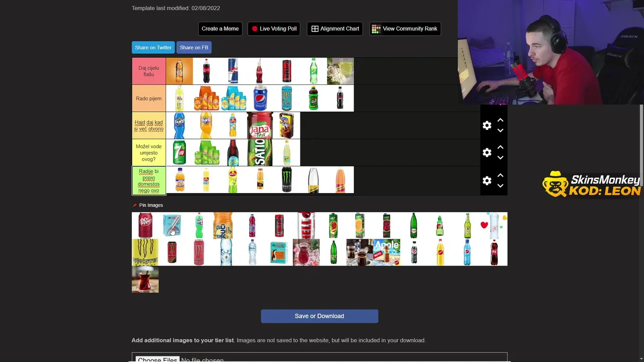Select the red drink in glass jar image

[x=306, y=252]
